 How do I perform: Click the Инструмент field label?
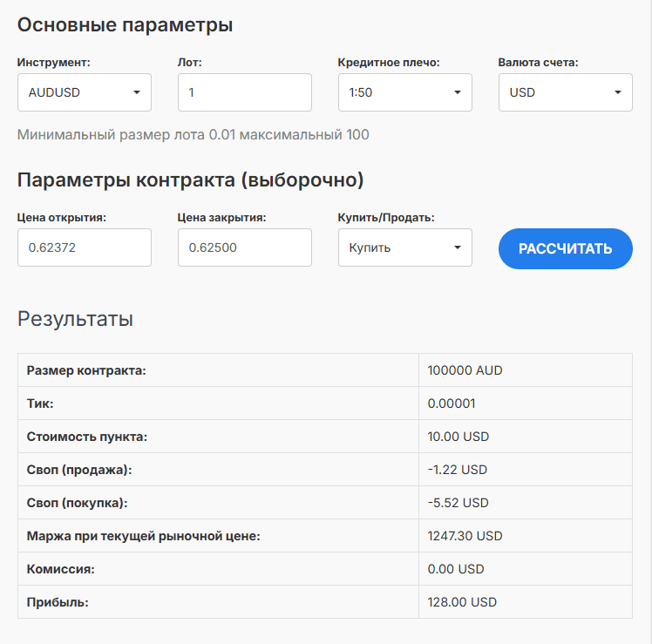coord(54,63)
